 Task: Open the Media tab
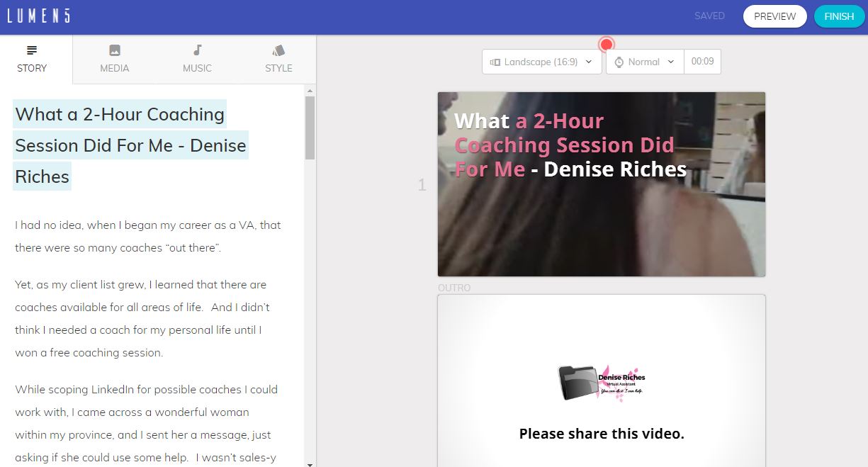pyautogui.click(x=114, y=59)
